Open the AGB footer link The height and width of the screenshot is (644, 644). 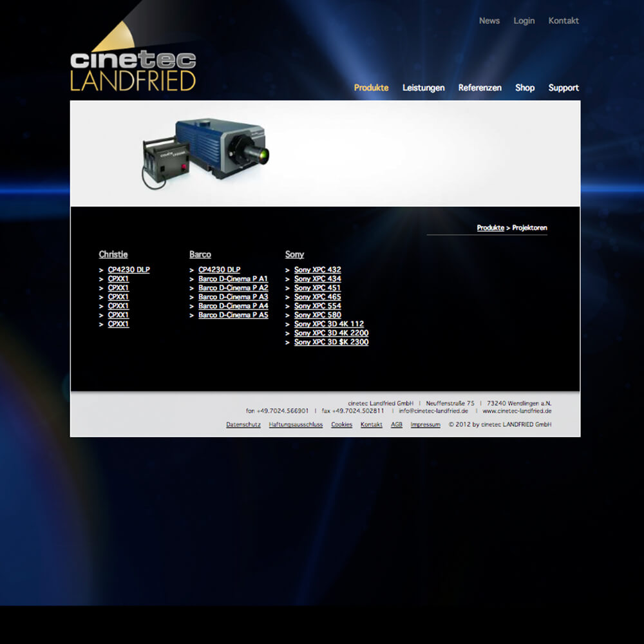pos(396,424)
